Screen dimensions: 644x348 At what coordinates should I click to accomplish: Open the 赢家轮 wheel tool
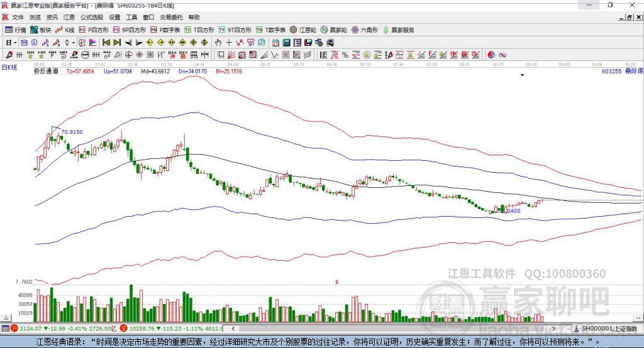point(334,30)
